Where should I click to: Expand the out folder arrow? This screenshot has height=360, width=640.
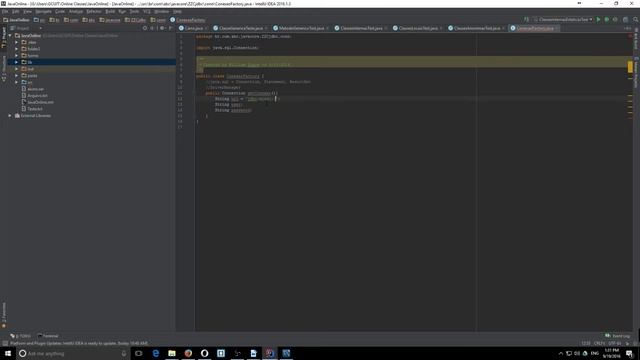[x=16, y=69]
